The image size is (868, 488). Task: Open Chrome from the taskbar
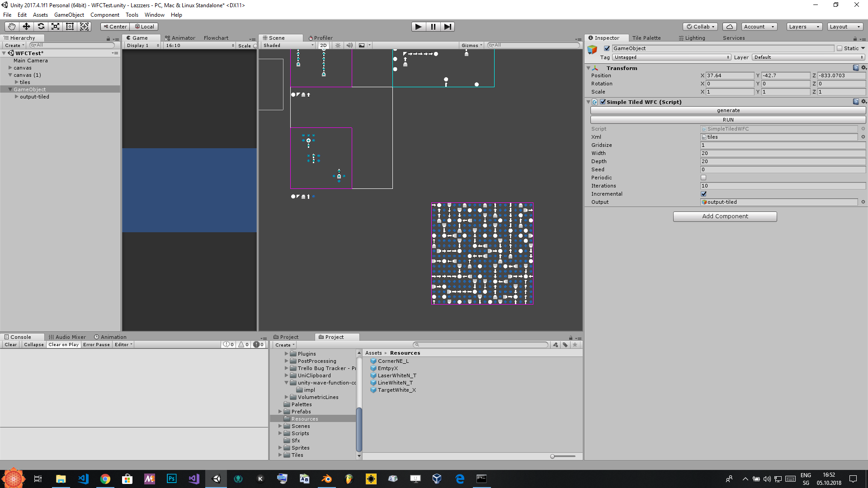pos(105,479)
